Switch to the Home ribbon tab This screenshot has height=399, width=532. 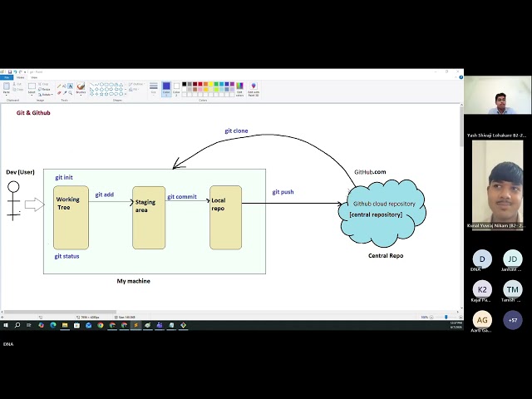20,77
